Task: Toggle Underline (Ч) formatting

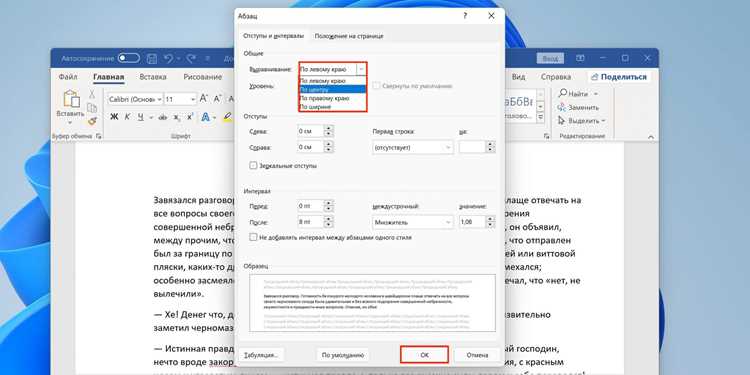Action: point(141,117)
